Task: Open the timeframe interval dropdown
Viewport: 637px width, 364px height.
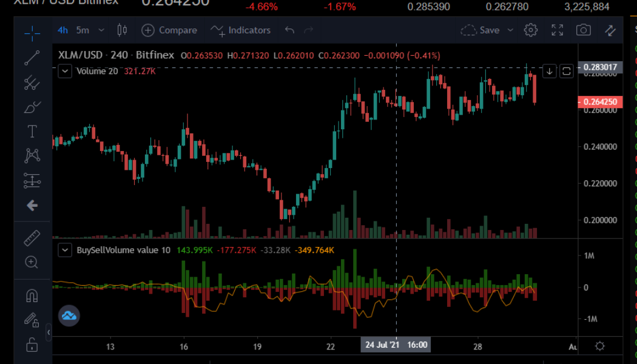Action: [101, 30]
